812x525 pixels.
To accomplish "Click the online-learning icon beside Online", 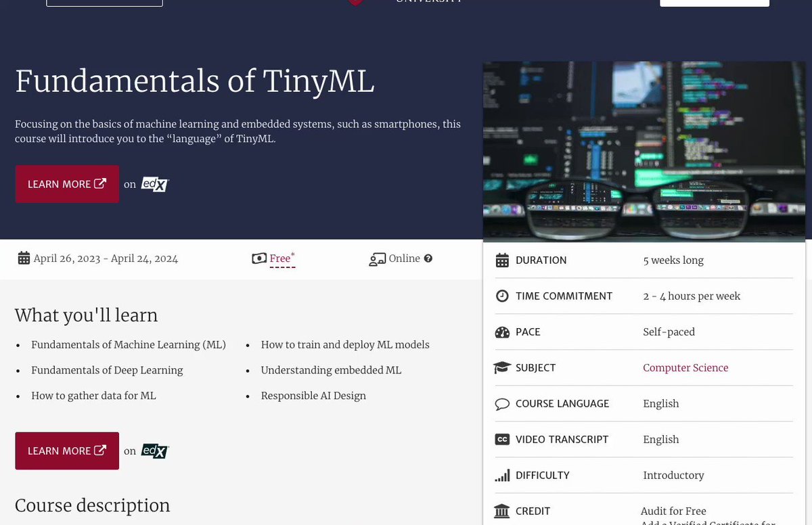I will pos(377,259).
